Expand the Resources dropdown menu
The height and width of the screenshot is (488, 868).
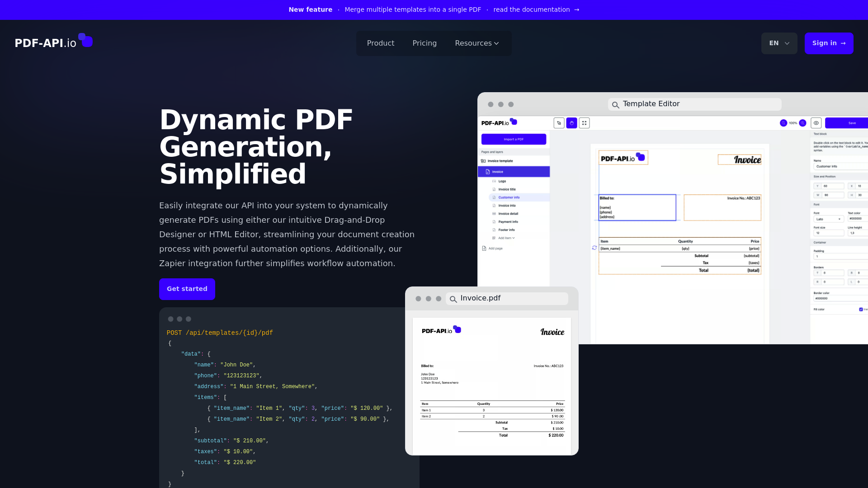[x=477, y=43]
